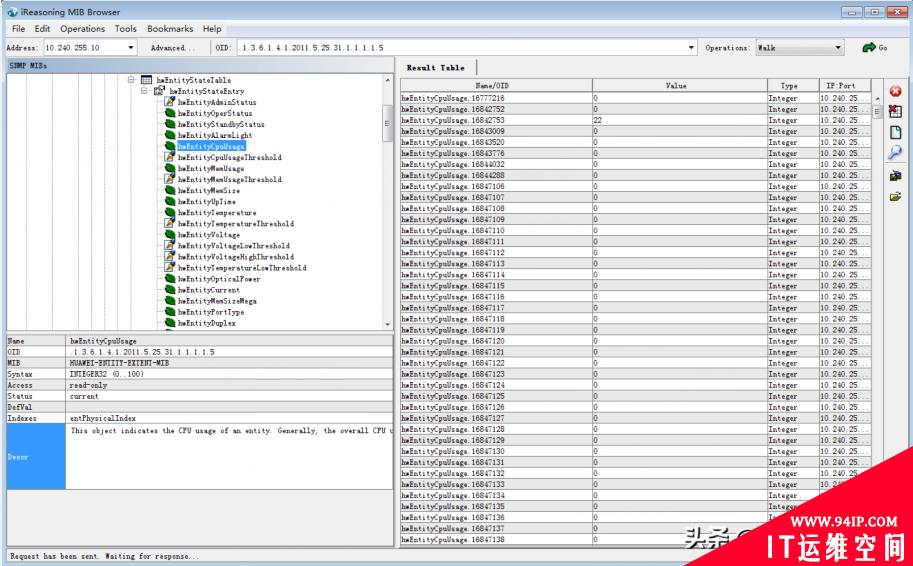Open the Edit menu
The image size is (913, 566).
click(42, 29)
